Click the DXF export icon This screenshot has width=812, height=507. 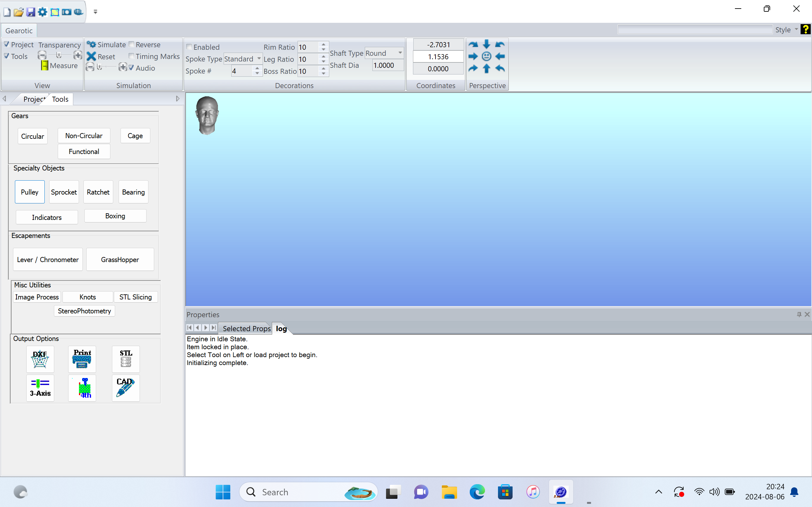pos(40,359)
